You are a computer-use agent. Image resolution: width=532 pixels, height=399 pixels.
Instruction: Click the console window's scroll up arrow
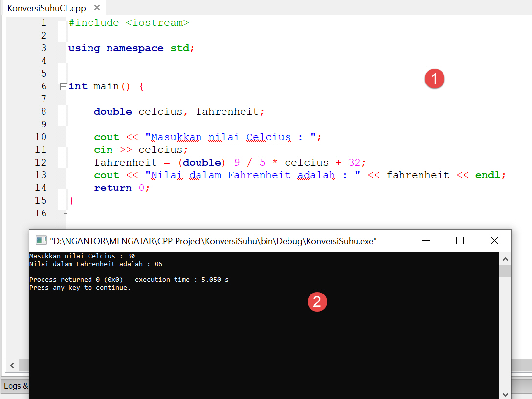pyautogui.click(x=505, y=259)
